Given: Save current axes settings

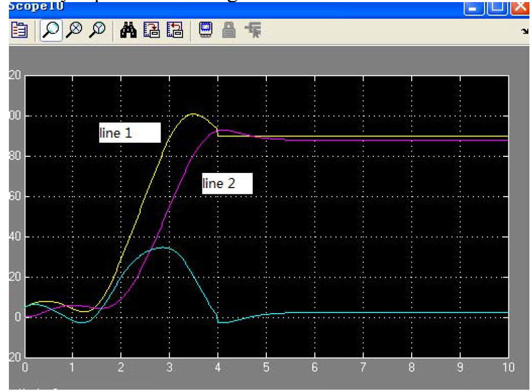Looking at the screenshot, I should [x=152, y=31].
